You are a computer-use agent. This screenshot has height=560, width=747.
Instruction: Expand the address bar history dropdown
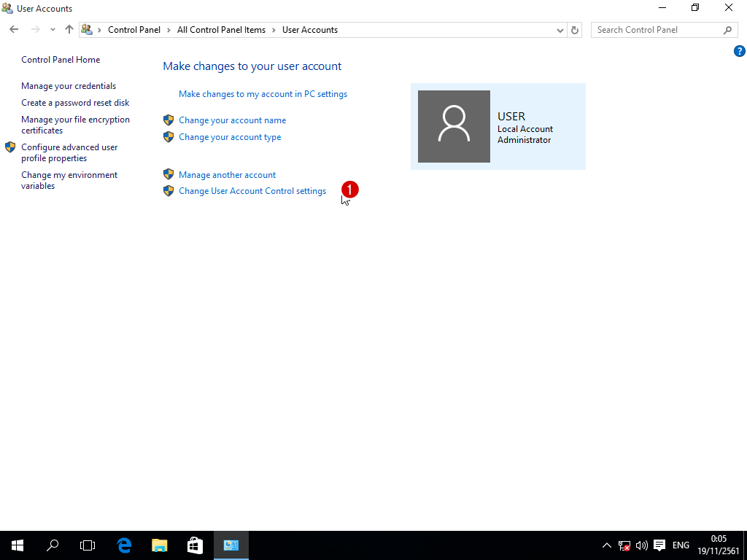click(x=560, y=30)
